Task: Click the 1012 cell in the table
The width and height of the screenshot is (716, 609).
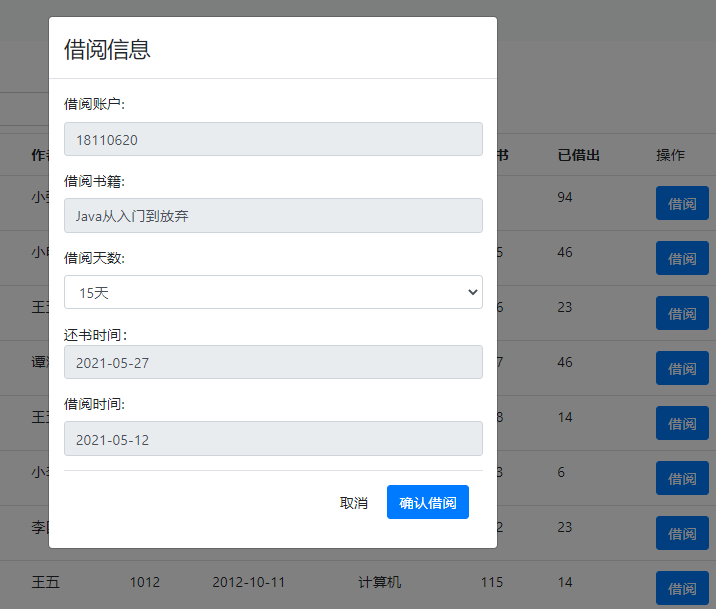Action: tap(145, 582)
